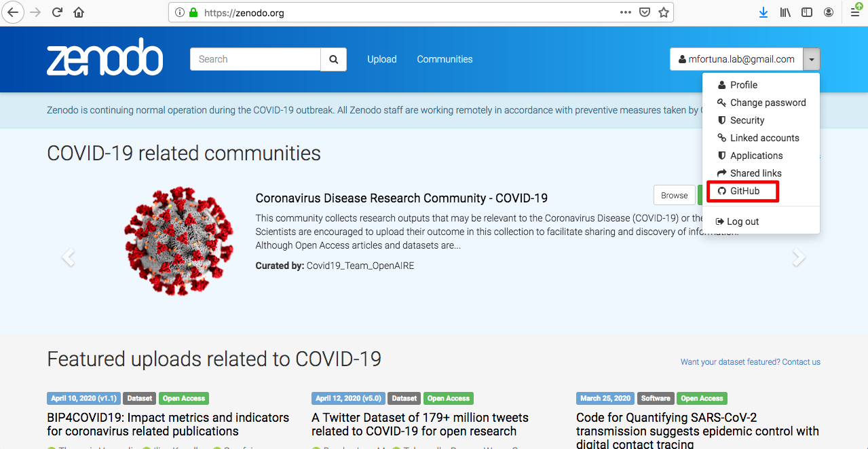The width and height of the screenshot is (868, 449).
Task: Select Shared links in the user menu
Action: (761, 173)
